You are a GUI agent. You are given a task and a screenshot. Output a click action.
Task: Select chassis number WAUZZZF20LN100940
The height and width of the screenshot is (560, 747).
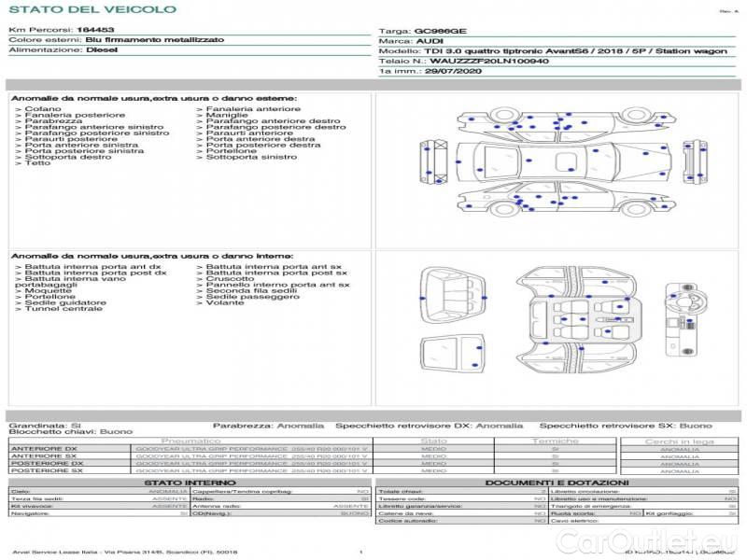[x=488, y=62]
